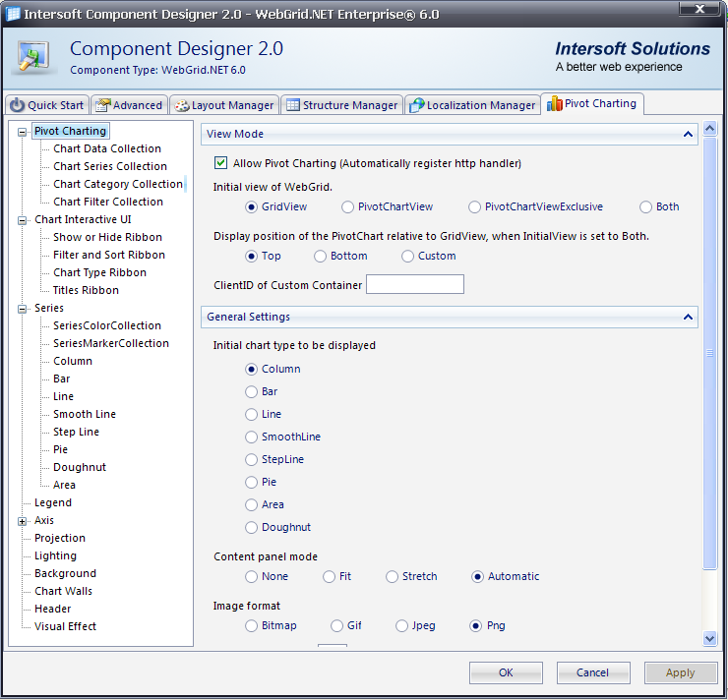Click the Apply button
Viewport: 728px width, 700px height.
point(680,672)
